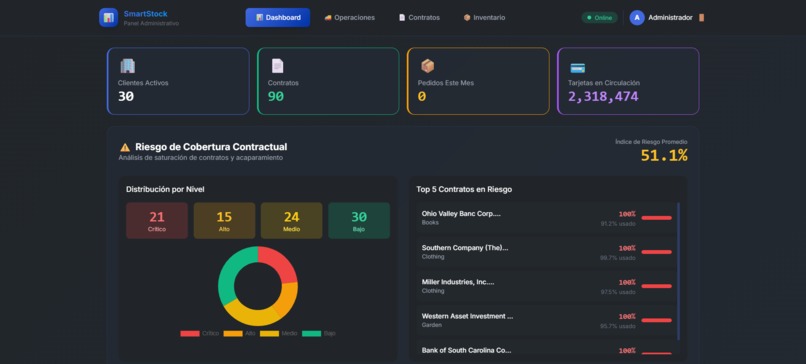This screenshot has width=806, height=364.
Task: Switch to the Operaciones tab
Action: coord(350,17)
